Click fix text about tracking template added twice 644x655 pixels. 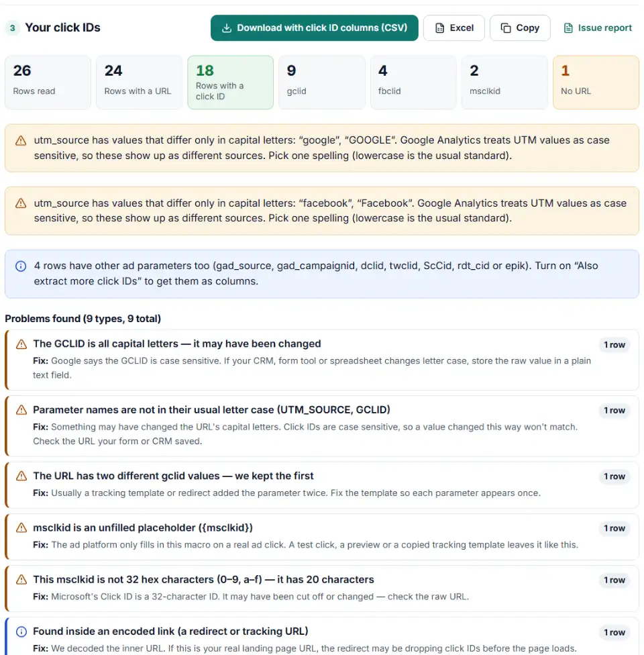point(287,493)
